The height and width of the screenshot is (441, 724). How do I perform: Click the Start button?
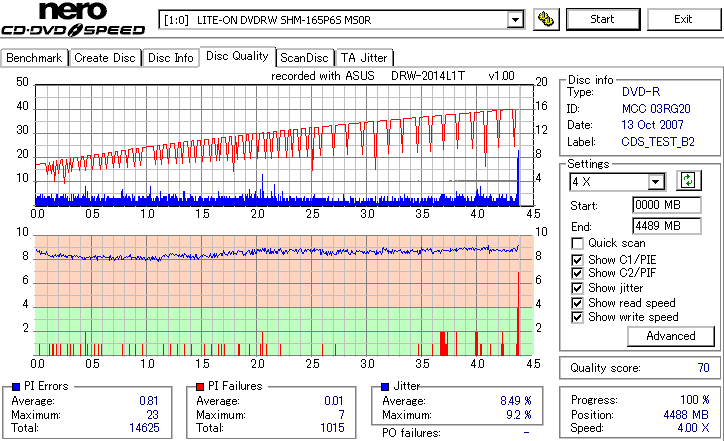point(603,19)
